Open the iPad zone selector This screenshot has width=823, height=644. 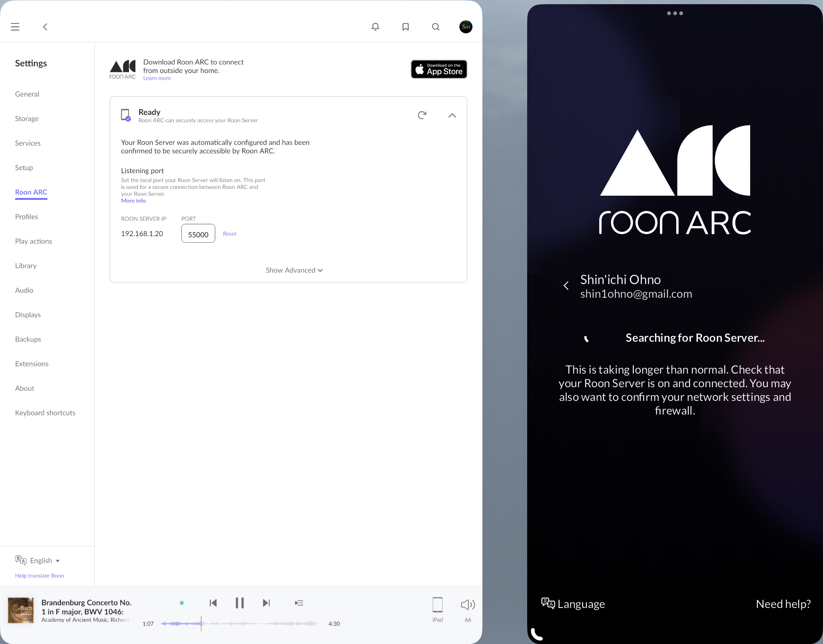coord(438,609)
